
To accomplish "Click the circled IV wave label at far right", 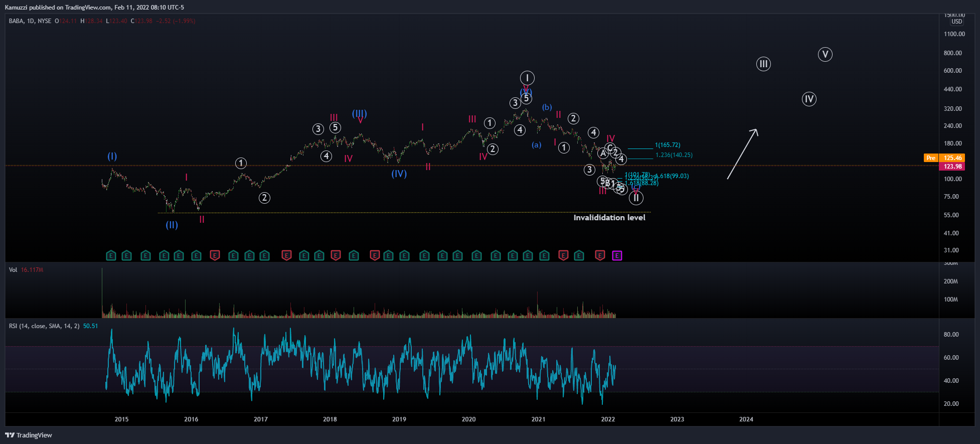I will click(x=809, y=99).
